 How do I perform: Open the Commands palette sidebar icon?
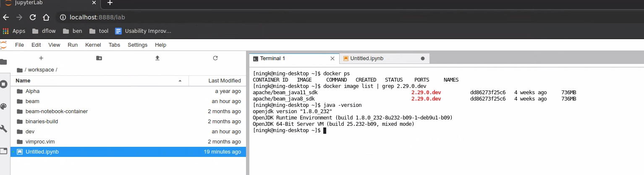(3, 106)
